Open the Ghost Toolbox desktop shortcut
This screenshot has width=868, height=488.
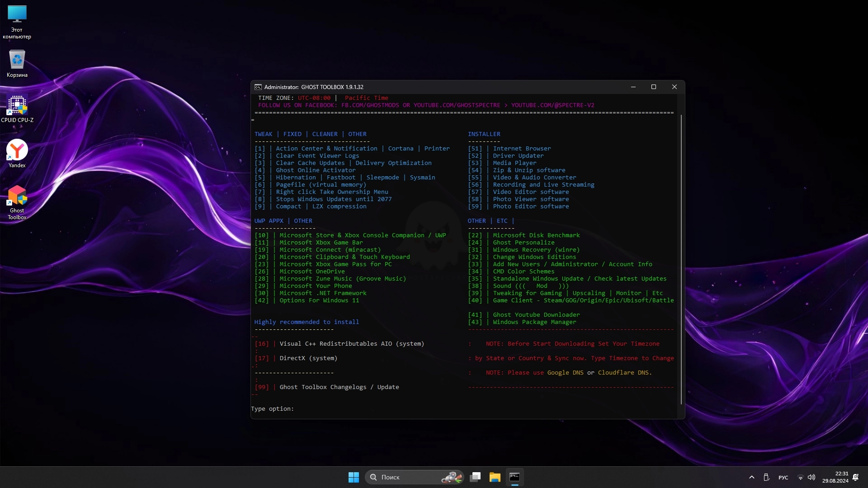tap(17, 202)
